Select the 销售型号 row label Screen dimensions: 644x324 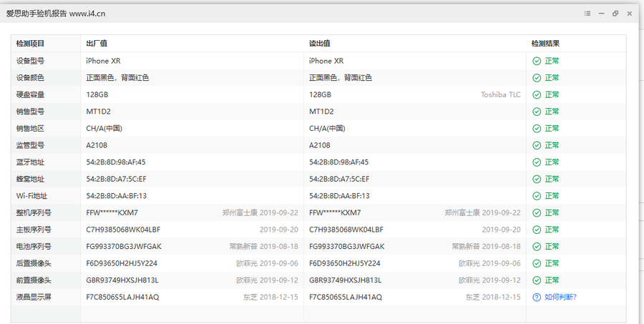30,112
